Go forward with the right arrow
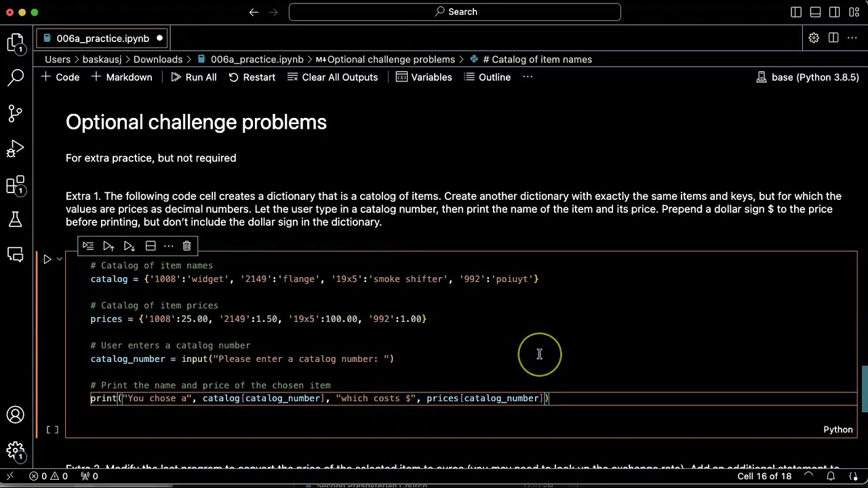 [274, 12]
